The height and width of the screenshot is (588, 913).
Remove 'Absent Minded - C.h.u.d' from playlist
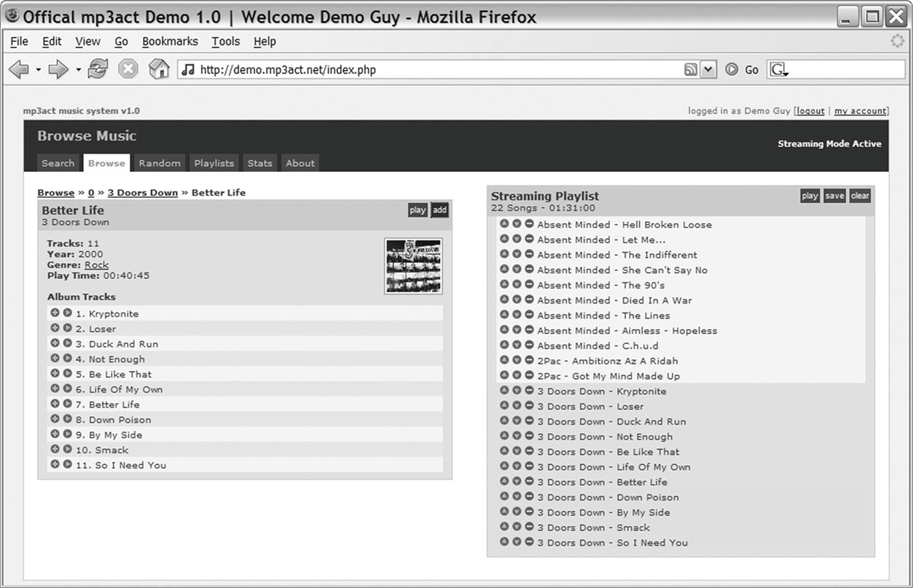tap(529, 345)
